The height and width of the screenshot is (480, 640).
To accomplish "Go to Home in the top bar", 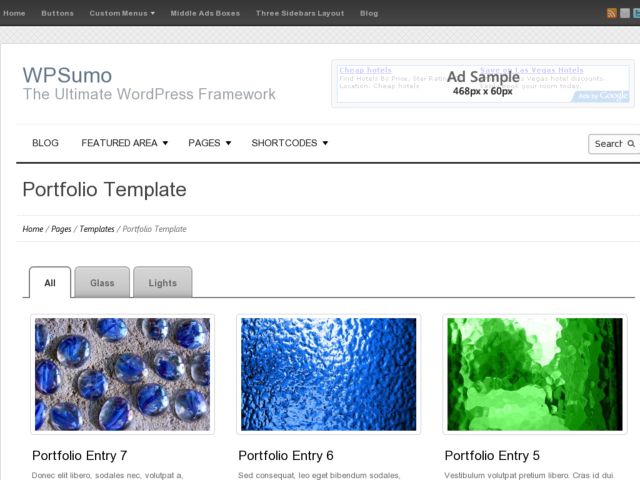I will 14,13.
